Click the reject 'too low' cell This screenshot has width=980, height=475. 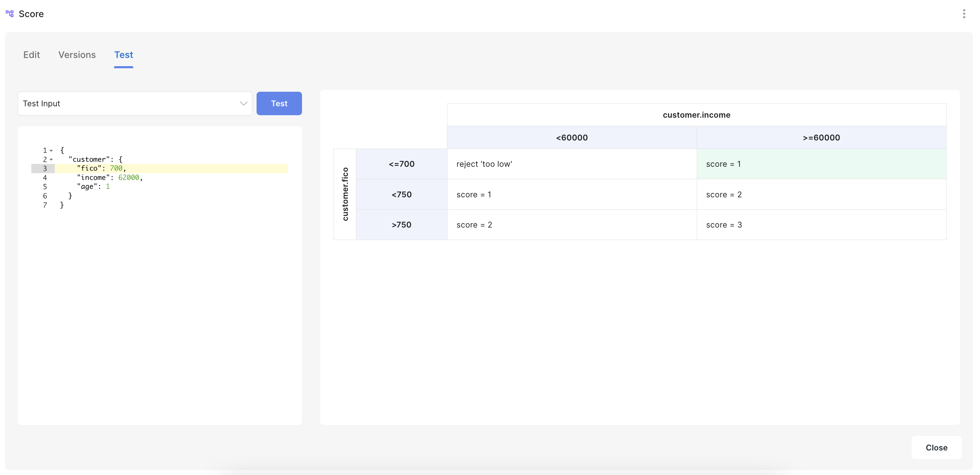point(571,164)
